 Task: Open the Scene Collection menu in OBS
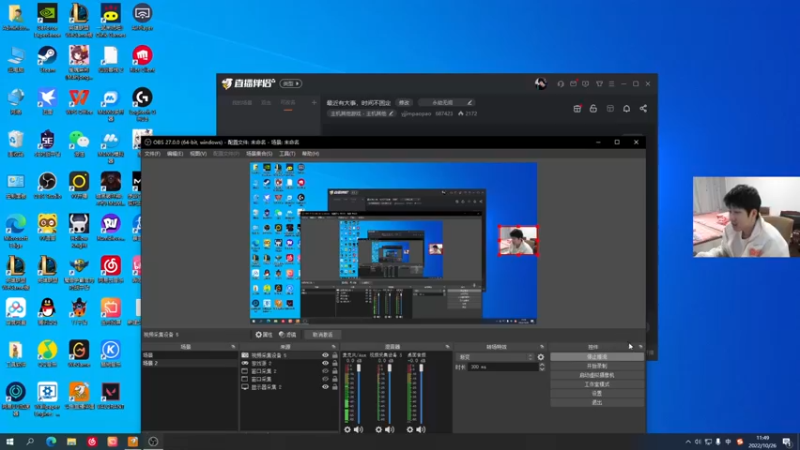click(x=259, y=154)
